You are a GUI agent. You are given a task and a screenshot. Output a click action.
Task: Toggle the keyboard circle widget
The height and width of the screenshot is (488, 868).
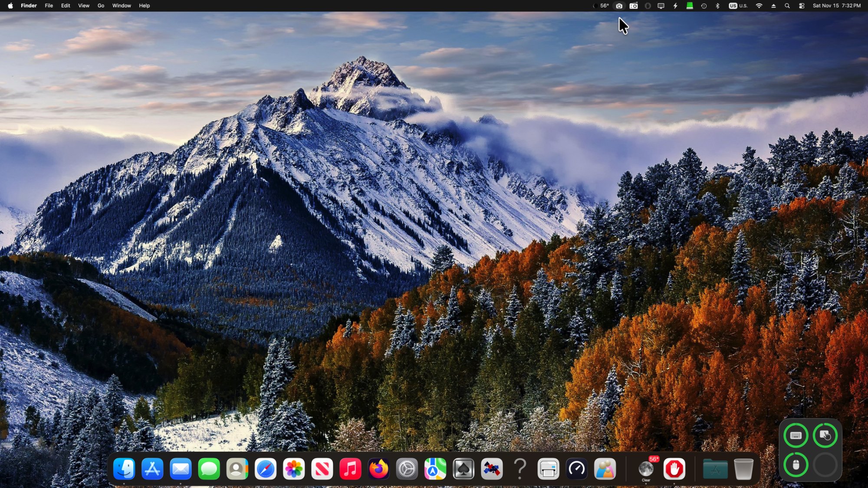click(796, 436)
